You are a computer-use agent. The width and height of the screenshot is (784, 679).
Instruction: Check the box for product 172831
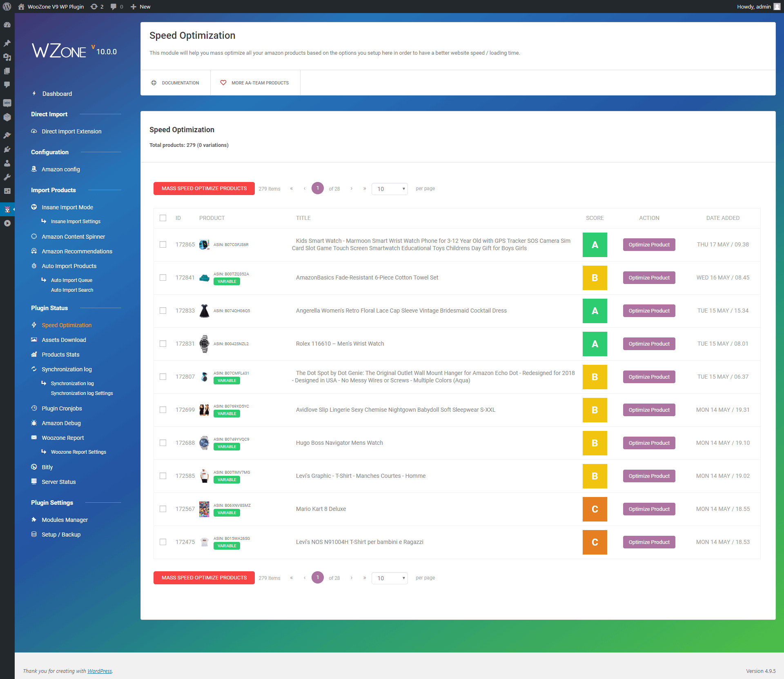[x=163, y=344]
